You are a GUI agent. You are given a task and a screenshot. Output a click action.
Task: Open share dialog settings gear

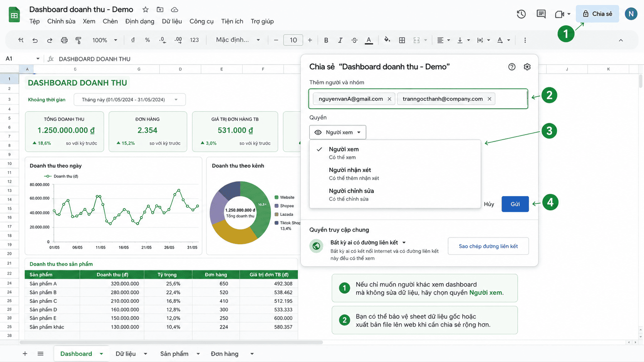coord(527,67)
